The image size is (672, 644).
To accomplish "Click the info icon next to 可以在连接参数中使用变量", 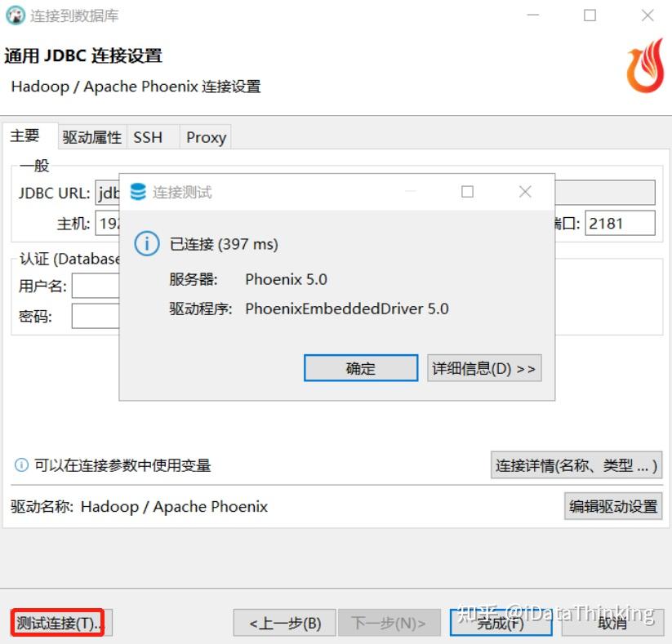I will 21,464.
